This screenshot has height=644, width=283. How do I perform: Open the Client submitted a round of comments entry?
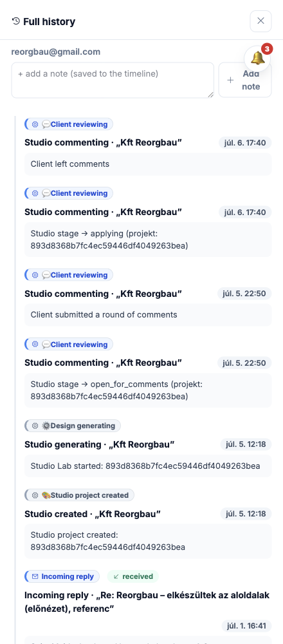(148, 315)
